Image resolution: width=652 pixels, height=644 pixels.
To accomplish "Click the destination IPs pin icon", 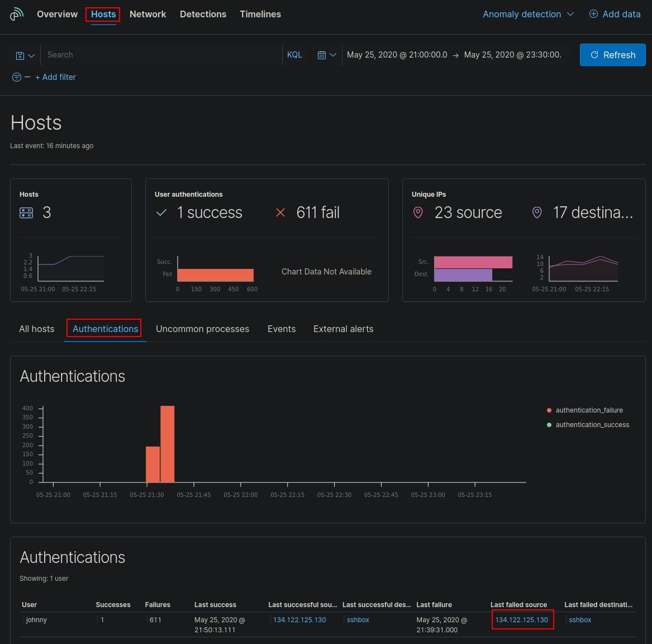I will pos(537,212).
